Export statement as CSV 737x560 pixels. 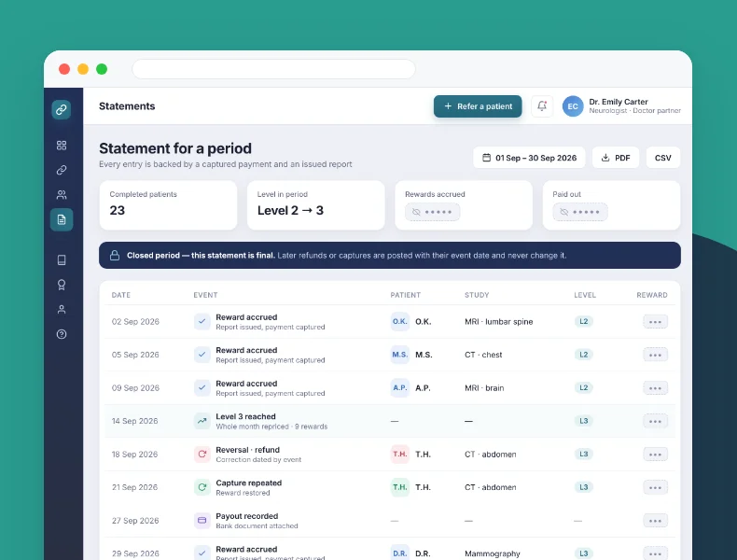(662, 158)
